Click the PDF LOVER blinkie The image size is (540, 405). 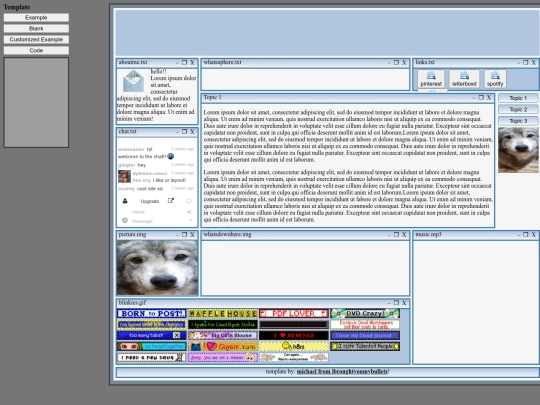tap(294, 314)
